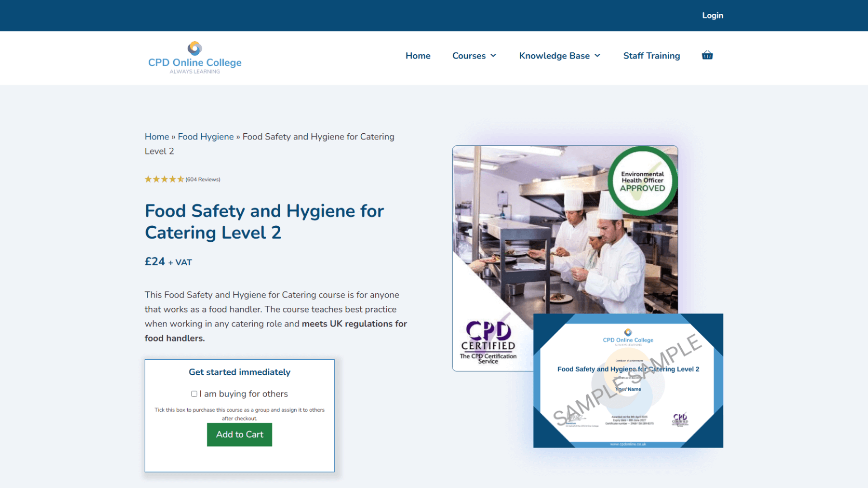
Task: Open the shopping basket icon
Action: 707,56
